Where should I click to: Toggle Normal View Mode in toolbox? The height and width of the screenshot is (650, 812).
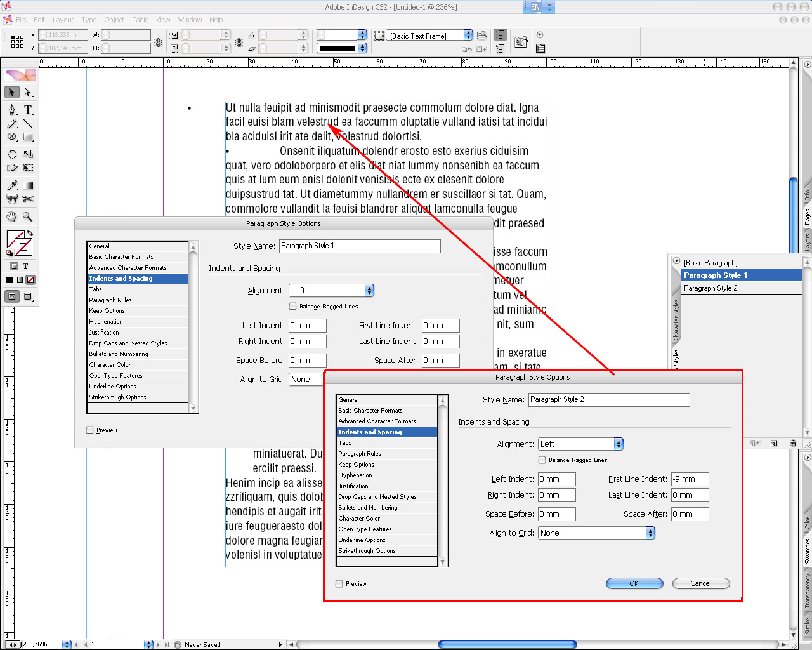click(12, 296)
